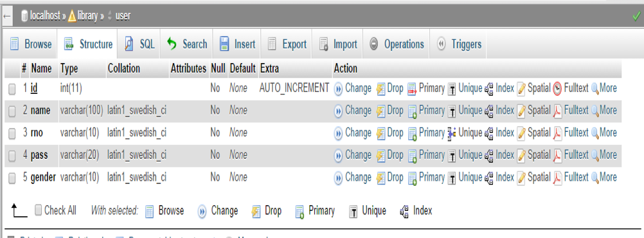
Task: Go to the Search tab
Action: coord(187,44)
